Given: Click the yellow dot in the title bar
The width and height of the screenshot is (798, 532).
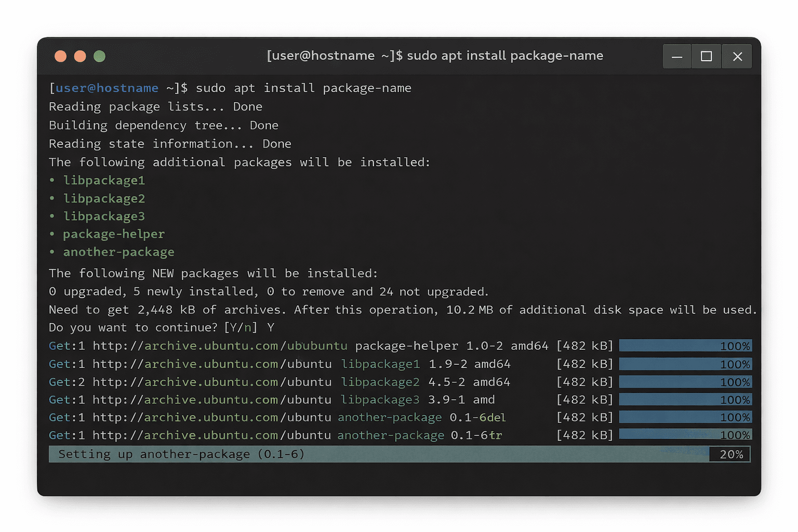Looking at the screenshot, I should click(80, 56).
